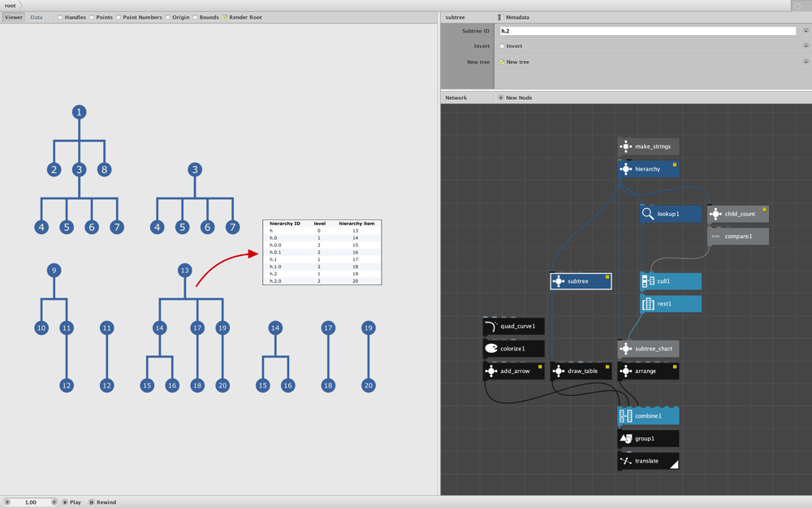The width and height of the screenshot is (812, 508).
Task: Click the Play triangle icon
Action: point(65,502)
